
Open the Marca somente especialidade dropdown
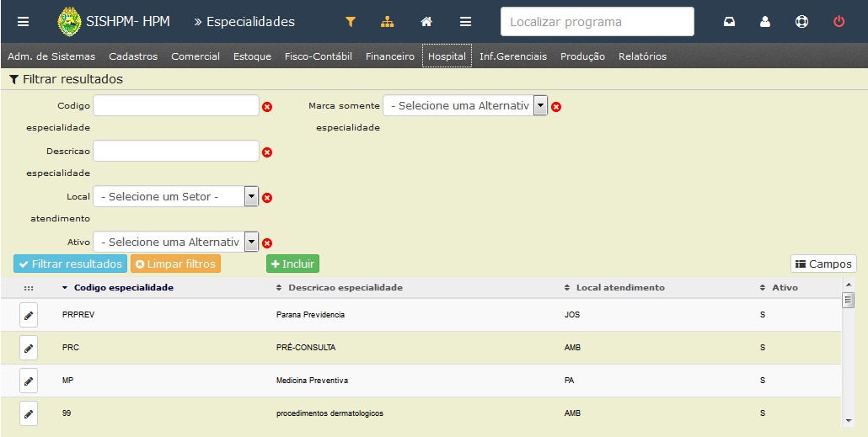[x=465, y=105]
